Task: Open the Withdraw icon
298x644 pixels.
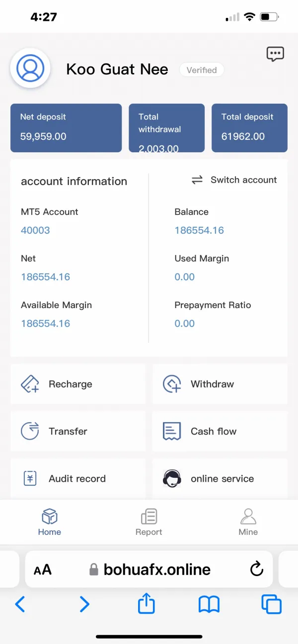Action: [x=172, y=384]
